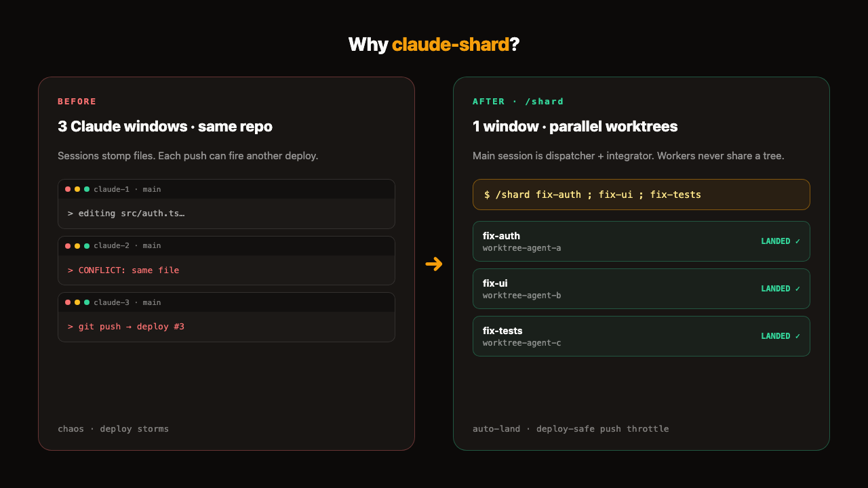868x488 pixels.
Task: Click the 'worktree-agent-a' label
Action: click(x=522, y=248)
